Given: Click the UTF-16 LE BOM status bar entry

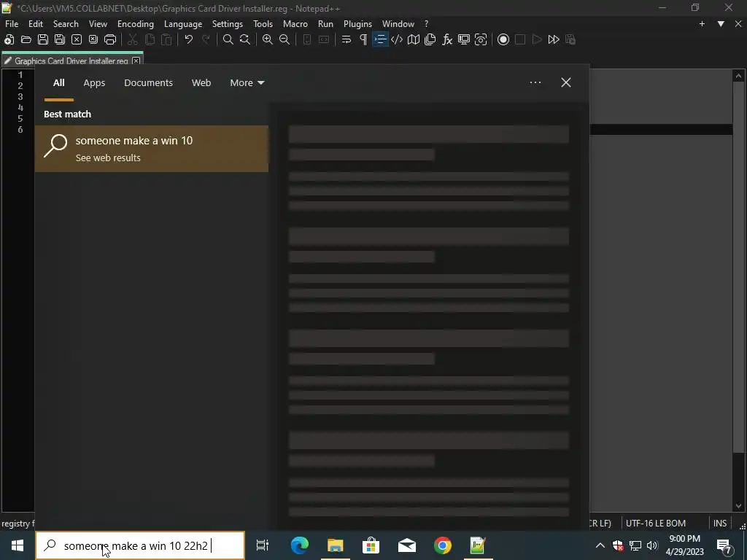Looking at the screenshot, I should point(656,524).
